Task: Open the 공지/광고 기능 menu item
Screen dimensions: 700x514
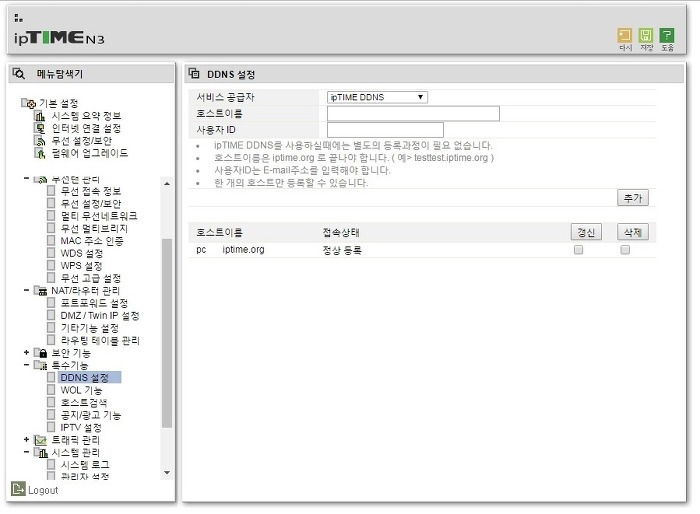Action: tap(91, 415)
